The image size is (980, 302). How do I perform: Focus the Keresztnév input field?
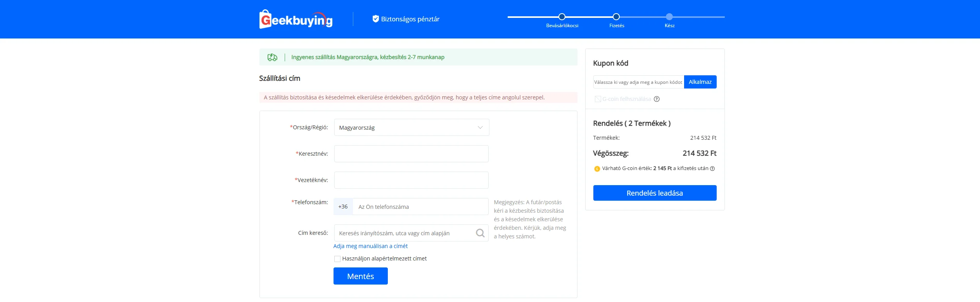pyautogui.click(x=411, y=154)
